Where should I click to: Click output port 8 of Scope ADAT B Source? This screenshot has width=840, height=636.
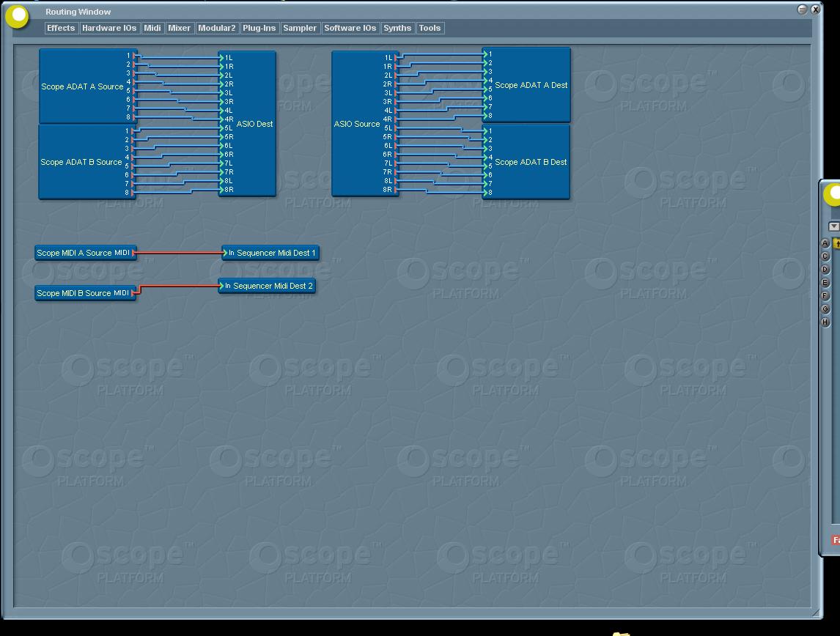click(133, 193)
